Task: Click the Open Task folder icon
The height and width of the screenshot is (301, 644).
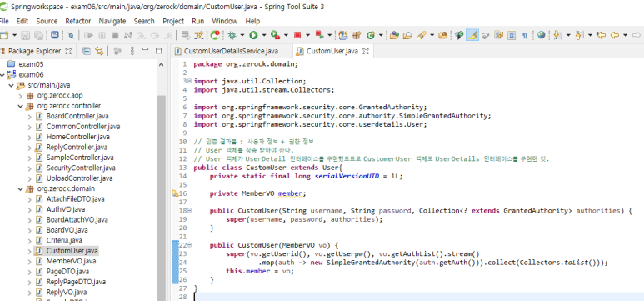Action: (x=407, y=35)
